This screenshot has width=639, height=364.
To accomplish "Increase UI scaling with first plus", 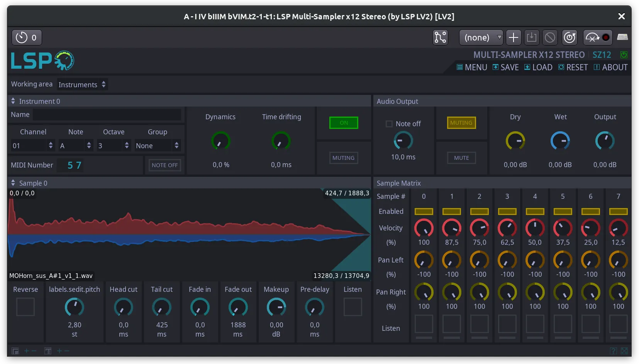I will coord(27,351).
